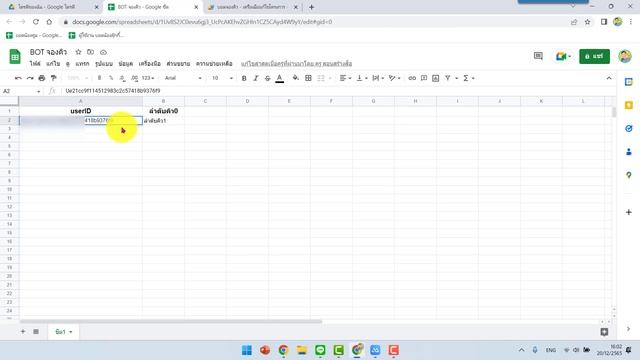Open comment history icon

point(538,56)
